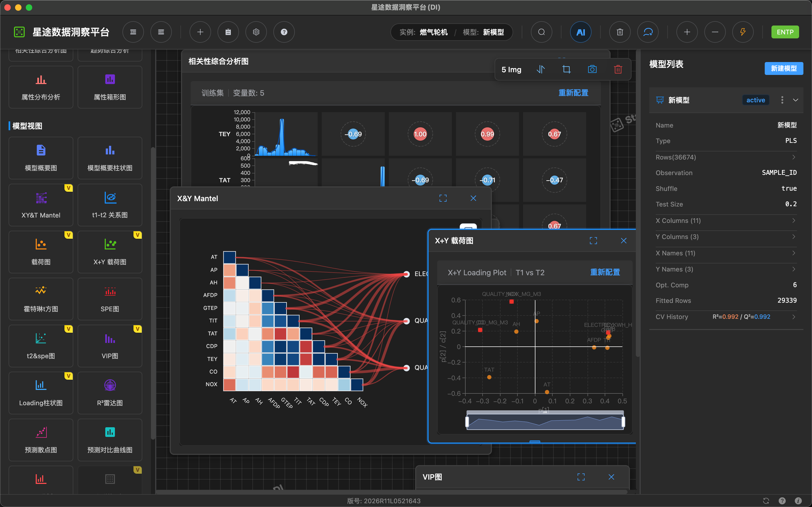812x507 pixels.
Task: Toggle fullscreen on VIP图 panel
Action: [x=581, y=477]
